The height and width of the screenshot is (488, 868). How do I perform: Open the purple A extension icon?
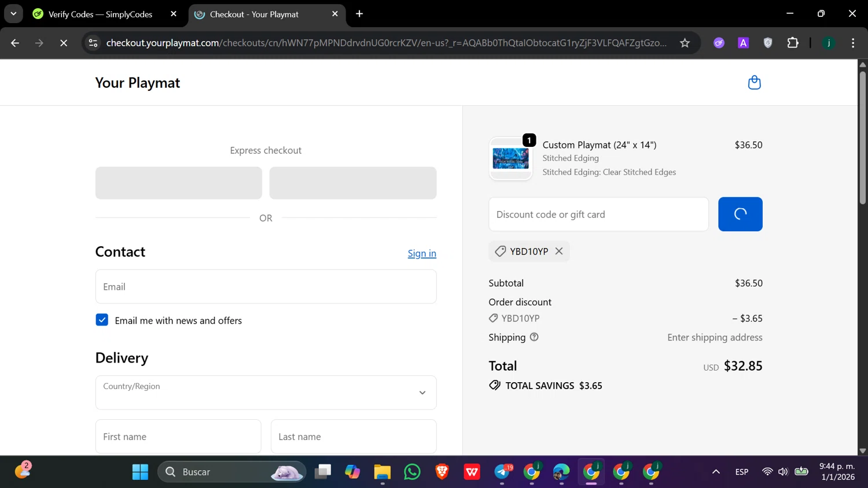tap(744, 43)
